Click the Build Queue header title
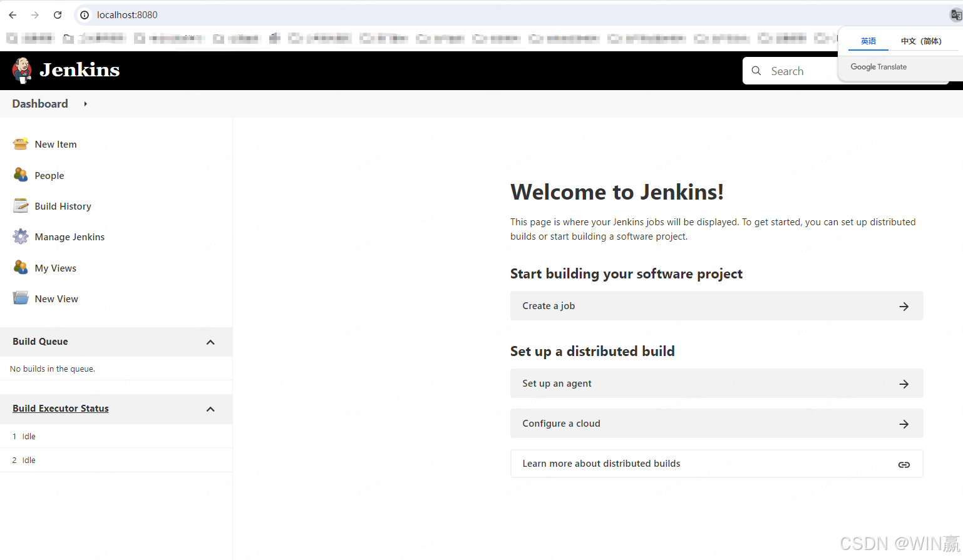This screenshot has height=560, width=963. tap(40, 342)
